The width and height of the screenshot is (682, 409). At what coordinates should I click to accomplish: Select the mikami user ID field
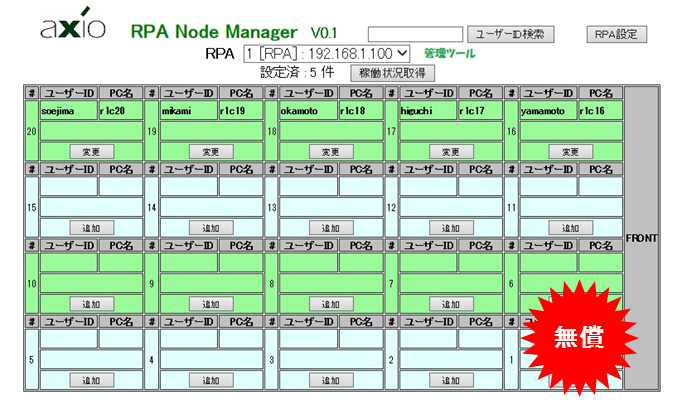coord(189,111)
